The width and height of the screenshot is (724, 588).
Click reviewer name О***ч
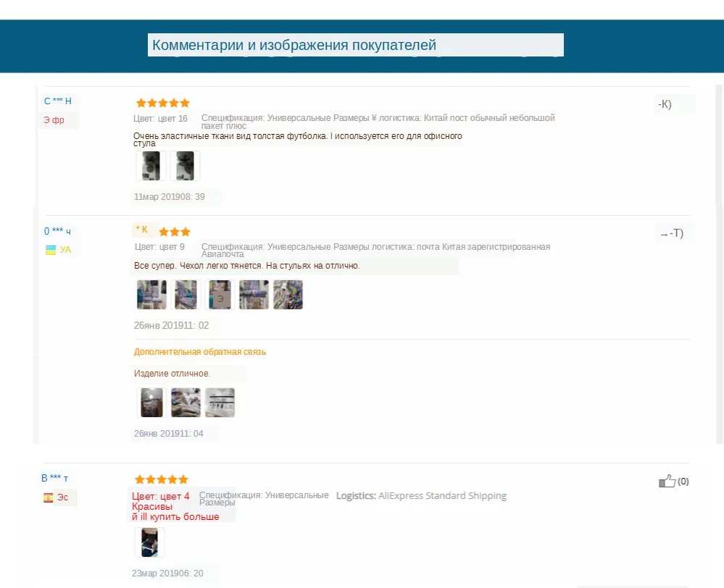coord(57,231)
